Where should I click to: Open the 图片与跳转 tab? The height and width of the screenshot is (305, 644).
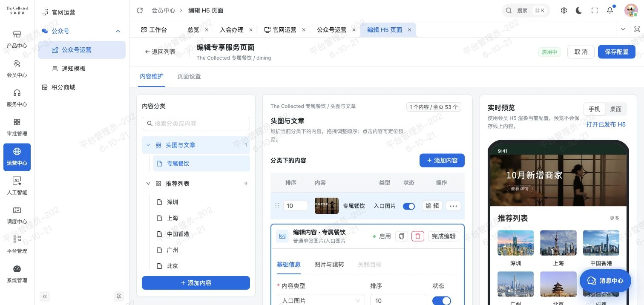tap(329, 265)
